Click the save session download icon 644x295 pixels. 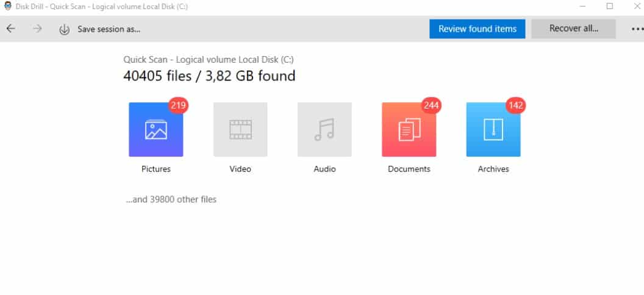click(65, 29)
